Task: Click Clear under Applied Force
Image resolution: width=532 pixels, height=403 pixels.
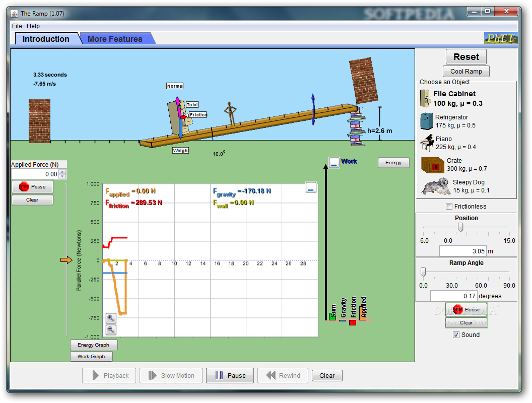Action: click(33, 200)
